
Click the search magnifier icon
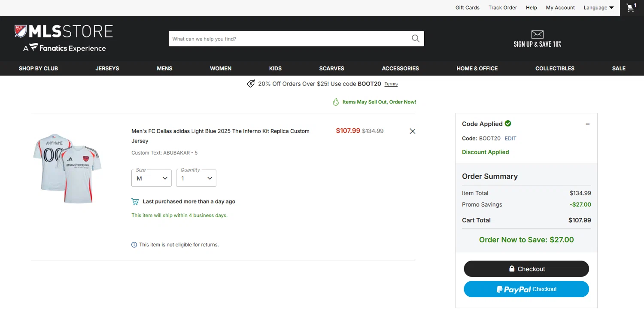[416, 39]
